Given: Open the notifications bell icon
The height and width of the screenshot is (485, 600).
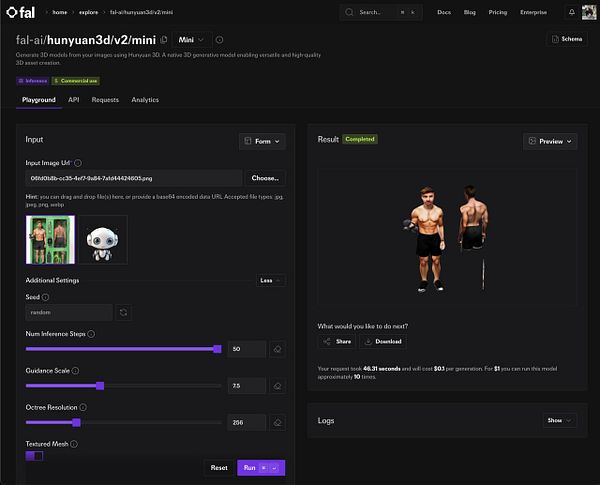Looking at the screenshot, I should (x=571, y=12).
